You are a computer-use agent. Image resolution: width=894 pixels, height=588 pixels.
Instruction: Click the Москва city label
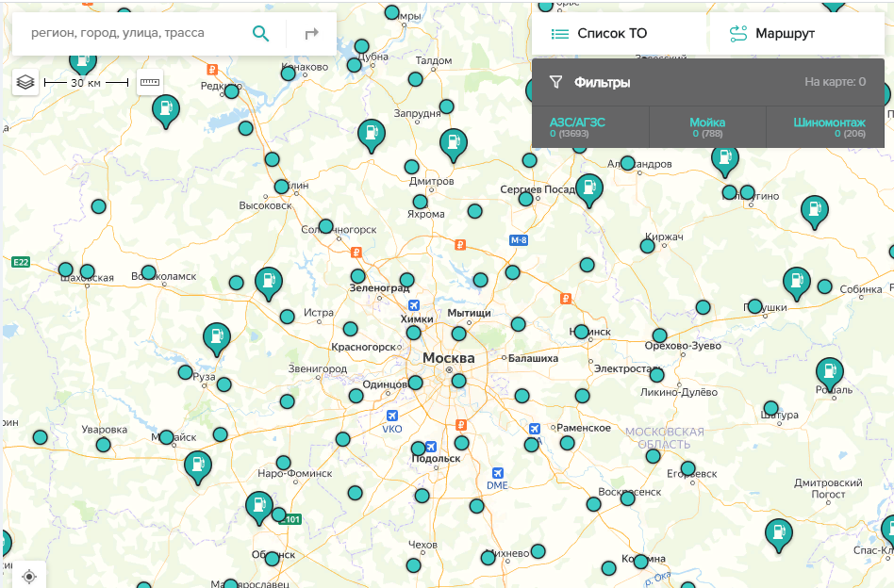click(448, 359)
